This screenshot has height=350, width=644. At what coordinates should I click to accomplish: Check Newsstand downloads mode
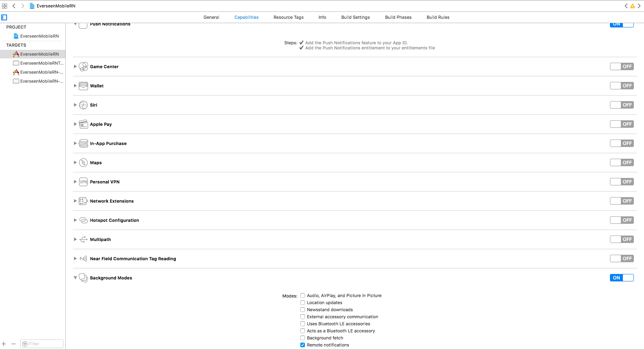click(x=303, y=310)
